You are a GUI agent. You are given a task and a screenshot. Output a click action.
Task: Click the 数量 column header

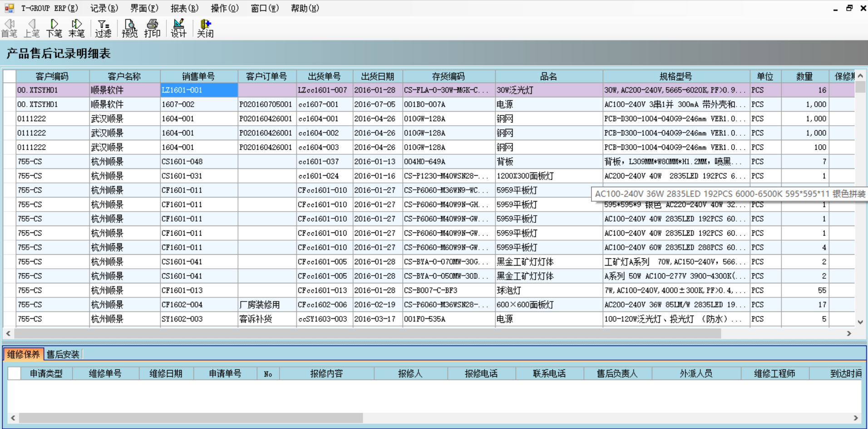click(804, 76)
